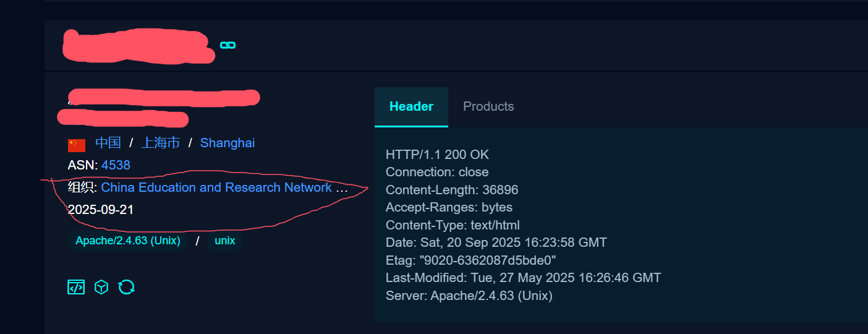Click the cube package icon
The width and height of the screenshot is (868, 334).
pyautogui.click(x=101, y=287)
